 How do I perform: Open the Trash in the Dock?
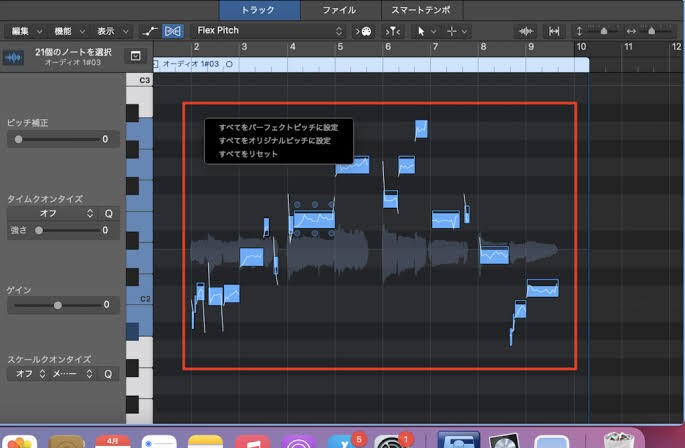[x=619, y=441]
